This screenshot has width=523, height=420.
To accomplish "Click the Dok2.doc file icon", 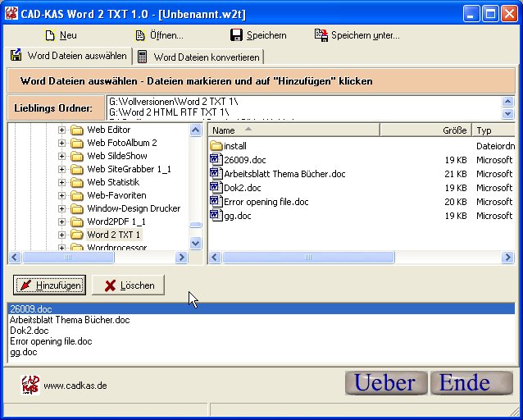I will [216, 188].
